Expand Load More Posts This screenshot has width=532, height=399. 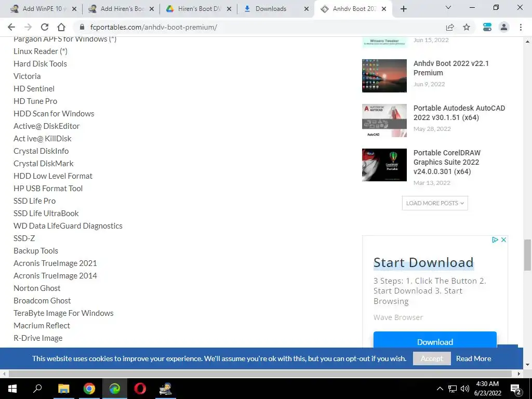pos(435,203)
